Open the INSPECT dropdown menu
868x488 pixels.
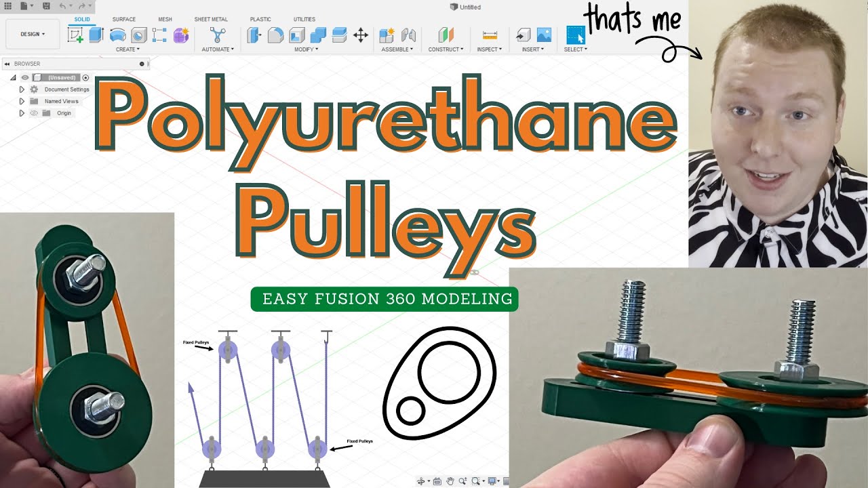(489, 49)
